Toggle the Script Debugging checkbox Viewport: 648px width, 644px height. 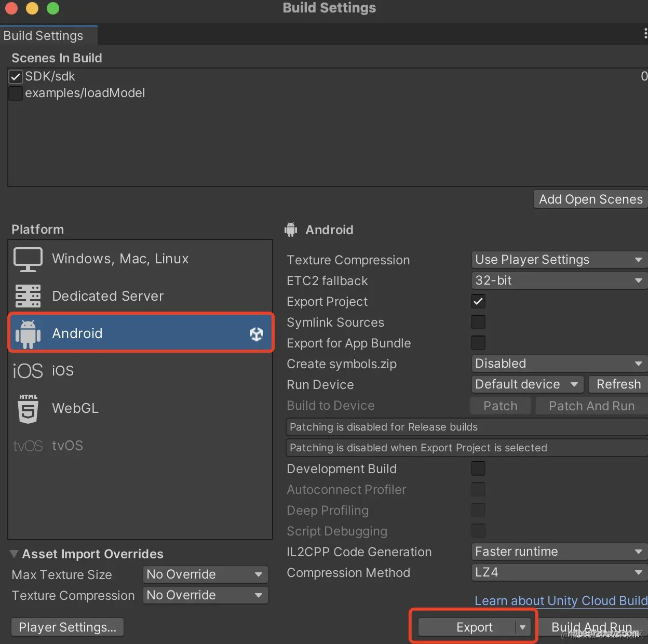(x=478, y=531)
